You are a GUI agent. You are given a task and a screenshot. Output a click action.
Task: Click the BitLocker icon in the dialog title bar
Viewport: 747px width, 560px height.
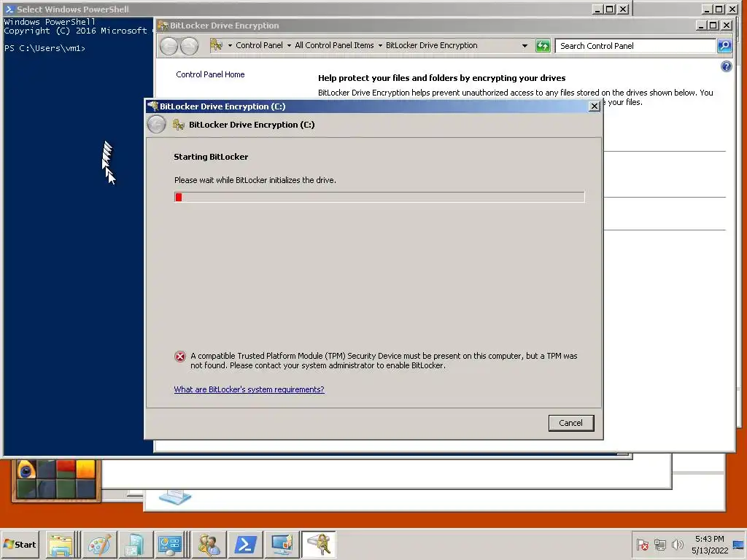[x=153, y=106]
